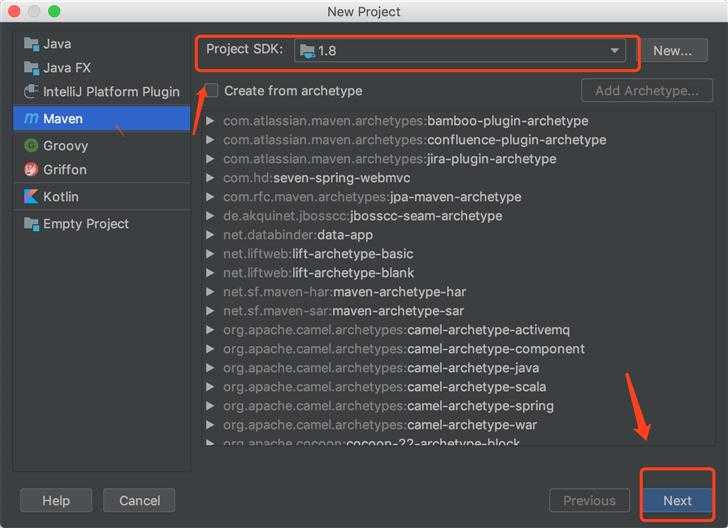
Task: Select camel-archetype-war text row
Action: point(380,425)
